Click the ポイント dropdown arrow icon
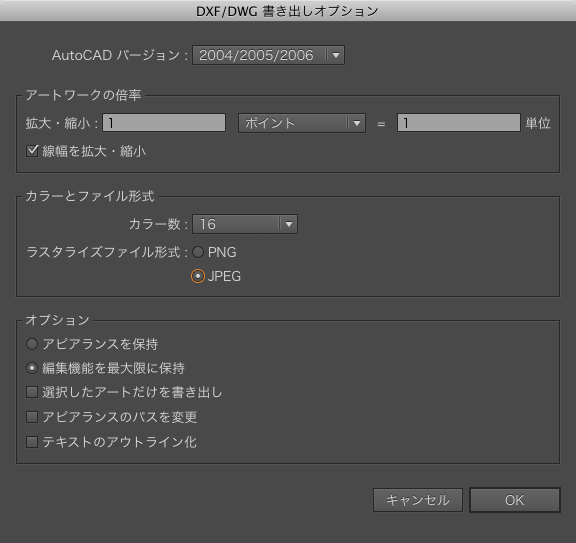The height and width of the screenshot is (543, 576). (357, 123)
